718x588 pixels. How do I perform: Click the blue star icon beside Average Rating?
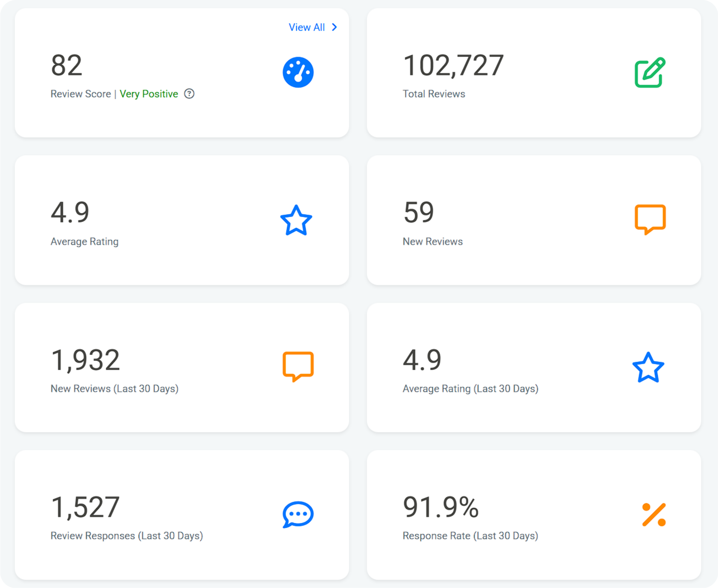point(296,220)
